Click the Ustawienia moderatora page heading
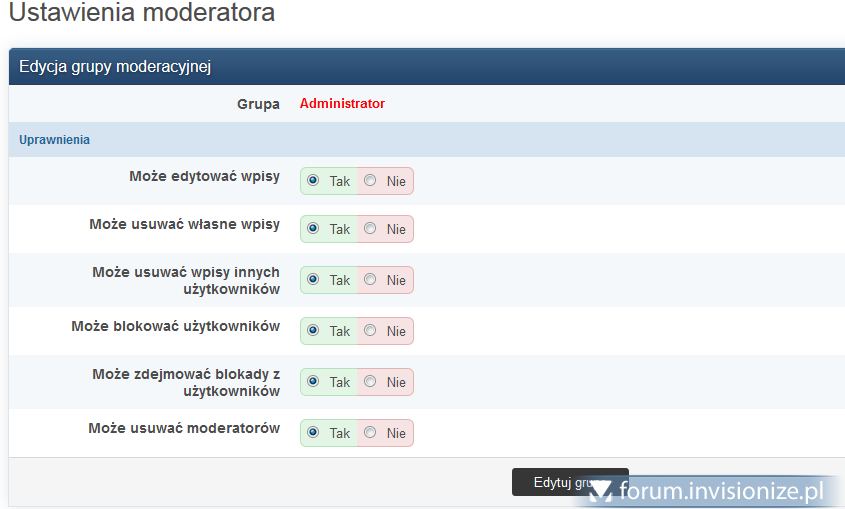The image size is (845, 509). (x=141, y=14)
